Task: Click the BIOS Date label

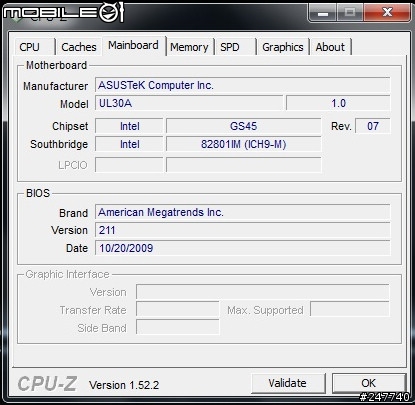Action: pyautogui.click(x=77, y=248)
